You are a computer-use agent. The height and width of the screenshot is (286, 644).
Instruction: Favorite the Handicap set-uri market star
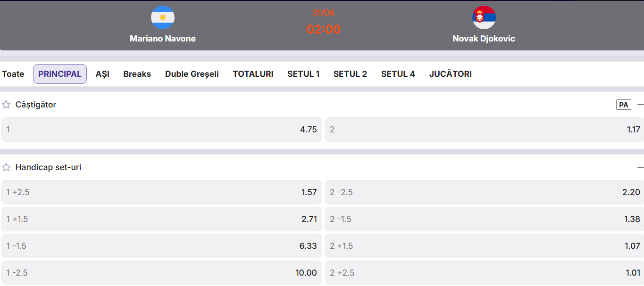[x=6, y=167]
